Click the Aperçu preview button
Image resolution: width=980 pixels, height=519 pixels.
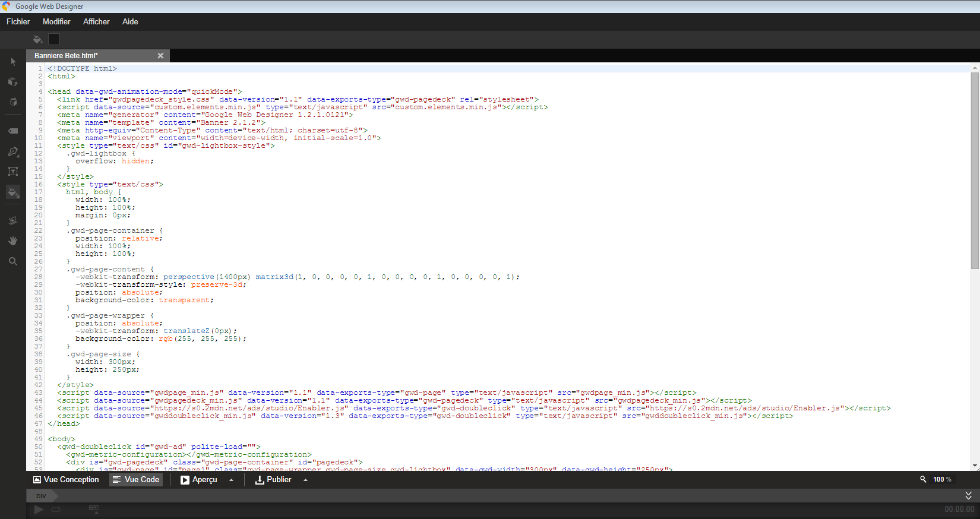pos(199,480)
